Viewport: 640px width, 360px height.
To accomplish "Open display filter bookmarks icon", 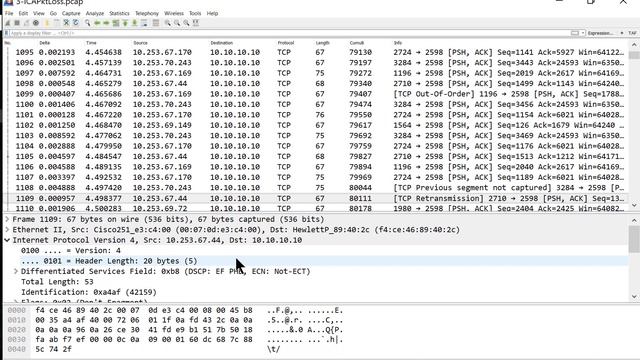I will pyautogui.click(x=6, y=33).
